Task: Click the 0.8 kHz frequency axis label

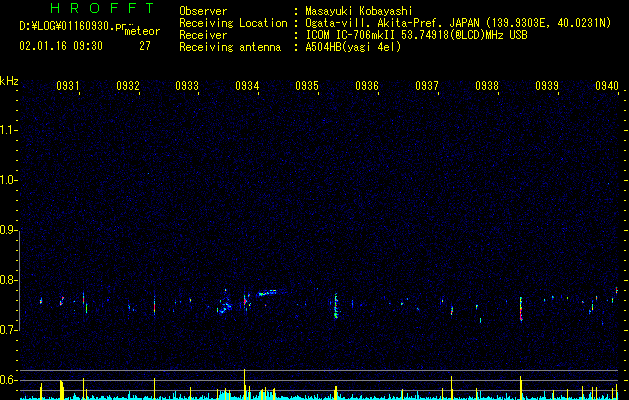Action: click(x=9, y=280)
